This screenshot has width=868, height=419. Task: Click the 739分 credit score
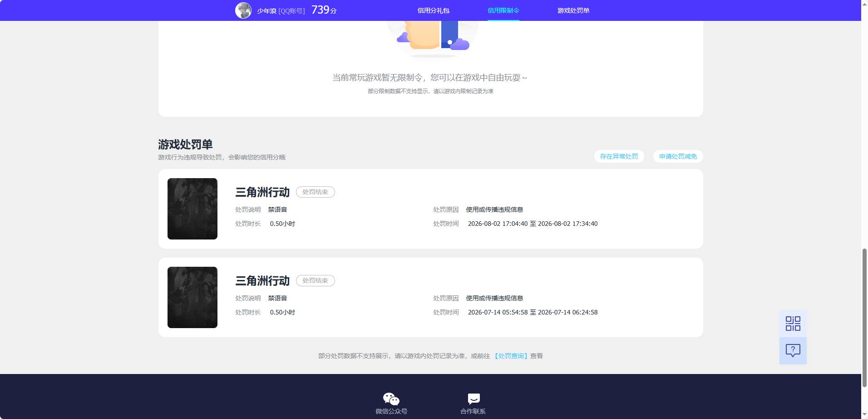pos(324,10)
